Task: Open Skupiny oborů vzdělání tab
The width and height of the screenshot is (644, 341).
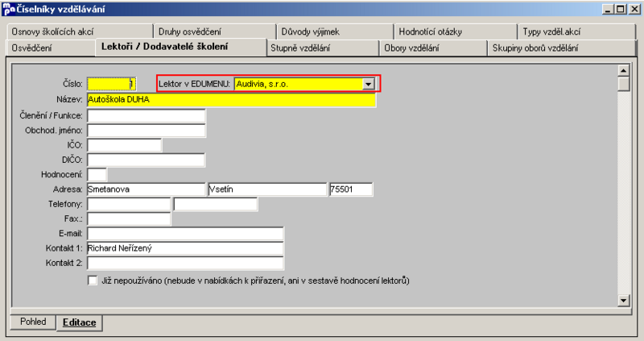Action: pos(562,48)
